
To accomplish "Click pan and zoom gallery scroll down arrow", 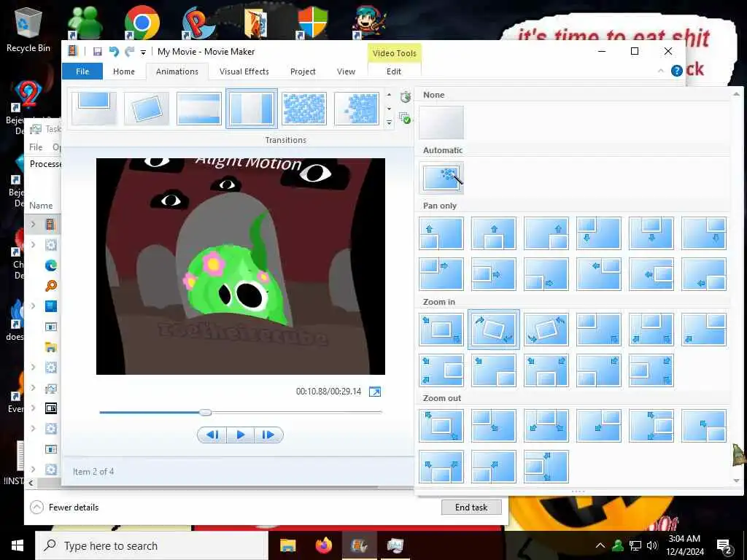I will click(x=737, y=481).
